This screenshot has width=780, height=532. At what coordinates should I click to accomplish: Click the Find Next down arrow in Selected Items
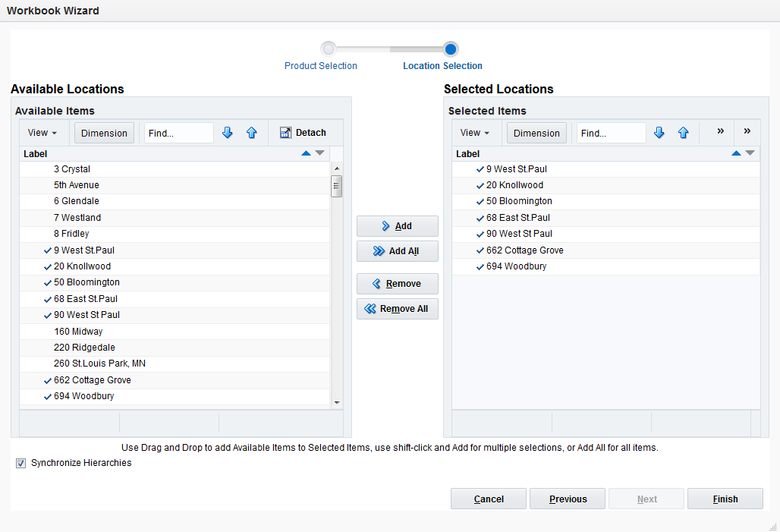pos(659,132)
